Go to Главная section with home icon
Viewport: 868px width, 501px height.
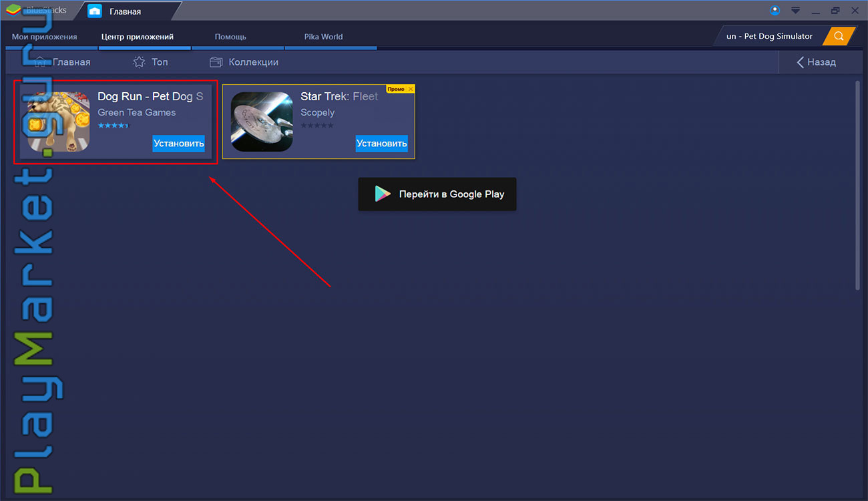coord(62,62)
